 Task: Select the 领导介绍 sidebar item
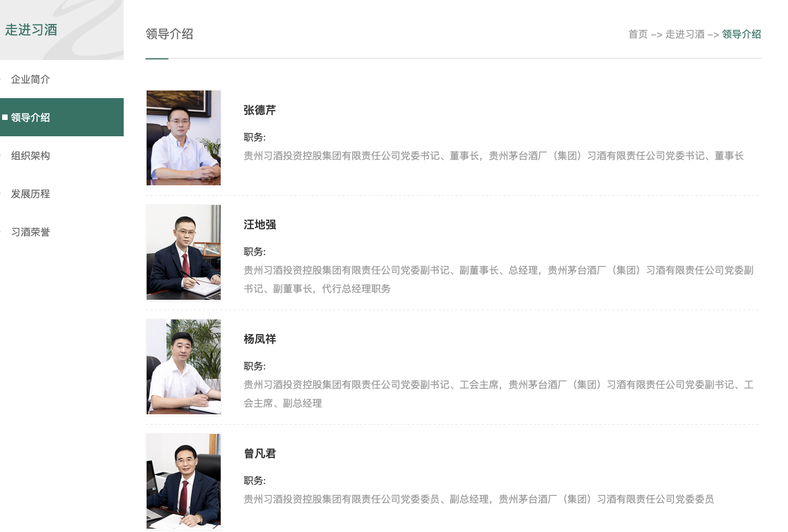pyautogui.click(x=62, y=117)
